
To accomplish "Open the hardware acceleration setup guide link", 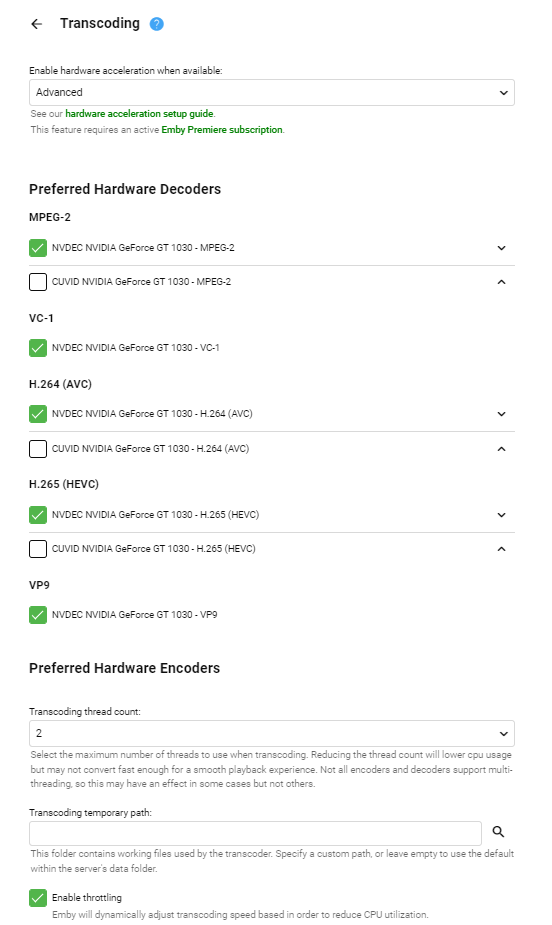I will pyautogui.click(x=140, y=114).
